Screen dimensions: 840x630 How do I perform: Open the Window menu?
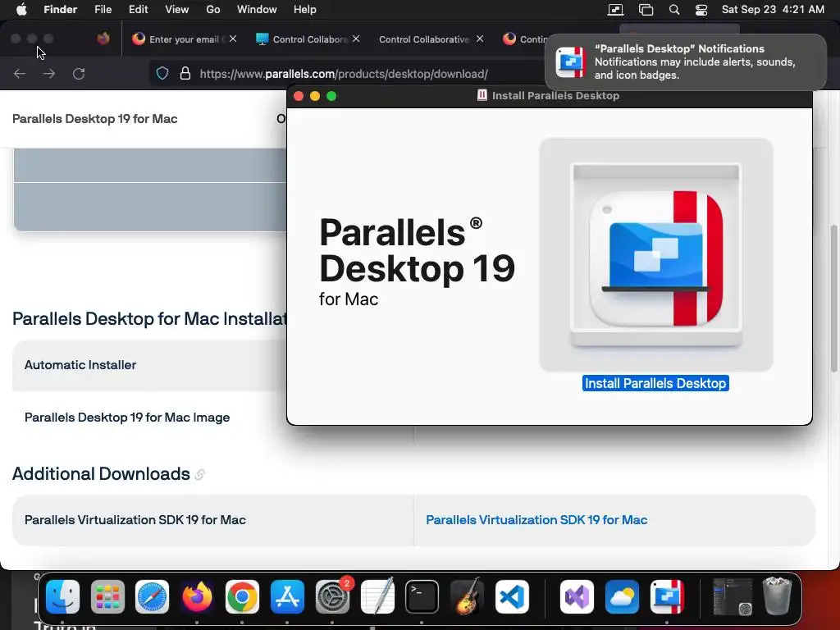click(257, 10)
